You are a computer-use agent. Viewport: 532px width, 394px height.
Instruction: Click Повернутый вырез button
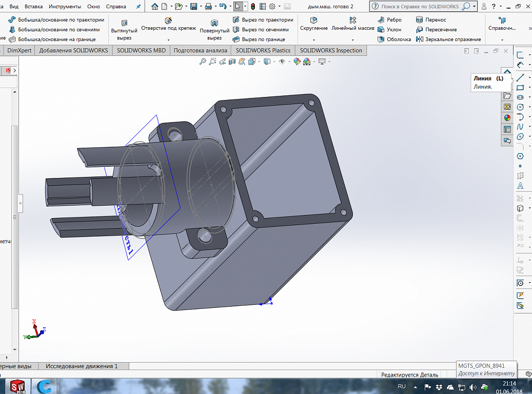214,30
